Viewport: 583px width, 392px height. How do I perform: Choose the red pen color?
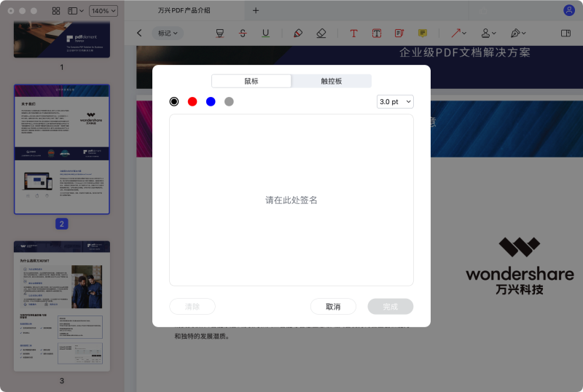(192, 102)
